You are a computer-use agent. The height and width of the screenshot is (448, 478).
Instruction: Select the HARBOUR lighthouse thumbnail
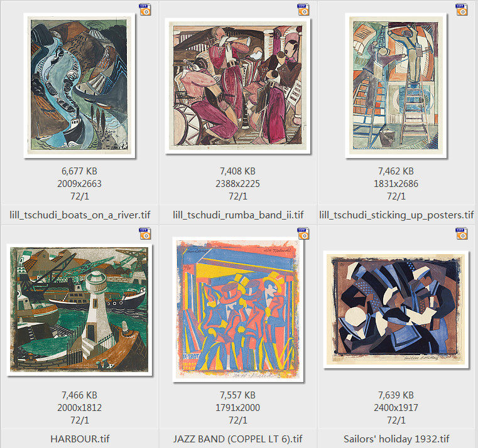[x=79, y=310]
